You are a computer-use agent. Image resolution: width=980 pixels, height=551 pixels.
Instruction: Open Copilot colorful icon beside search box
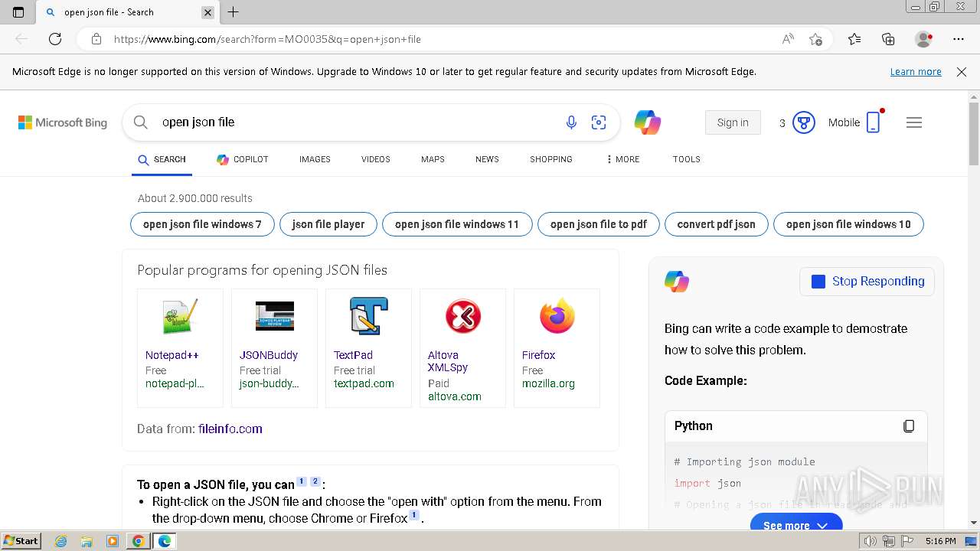(648, 122)
